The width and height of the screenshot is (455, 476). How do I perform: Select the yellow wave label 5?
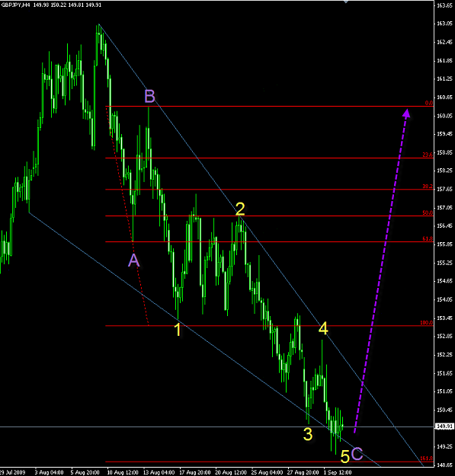[345, 456]
